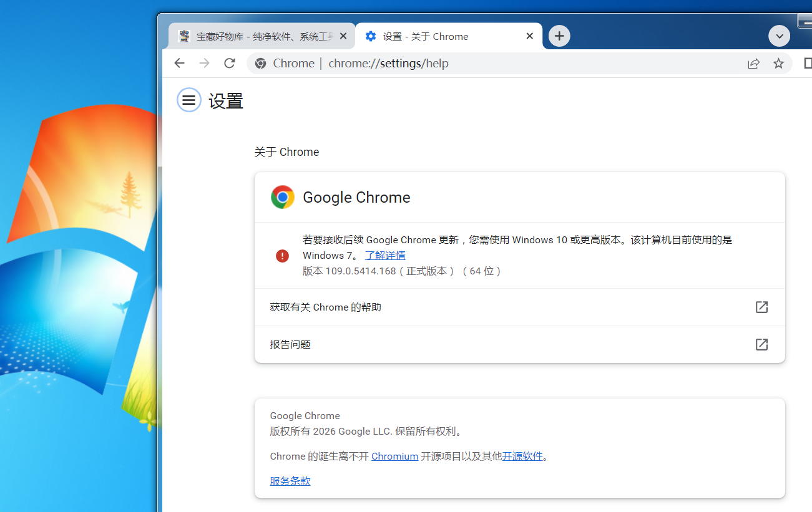Image resolution: width=812 pixels, height=512 pixels.
Task: Click the red update error icon
Action: pos(282,256)
